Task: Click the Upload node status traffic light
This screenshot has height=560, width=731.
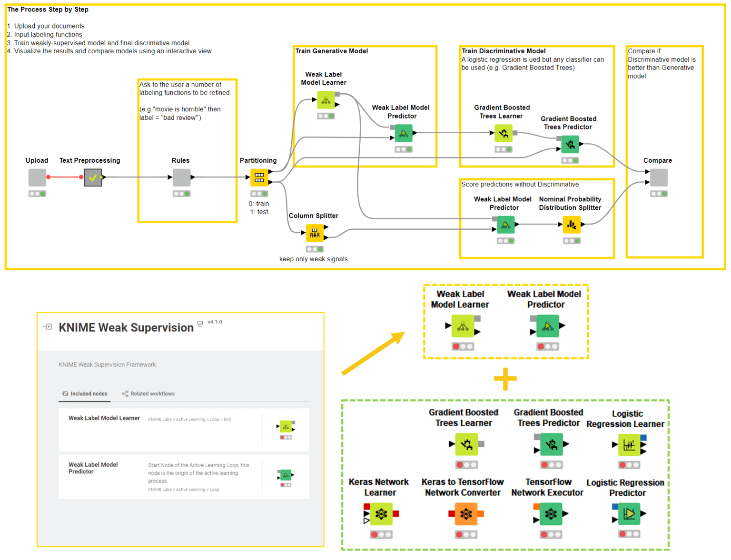Action: (x=37, y=194)
